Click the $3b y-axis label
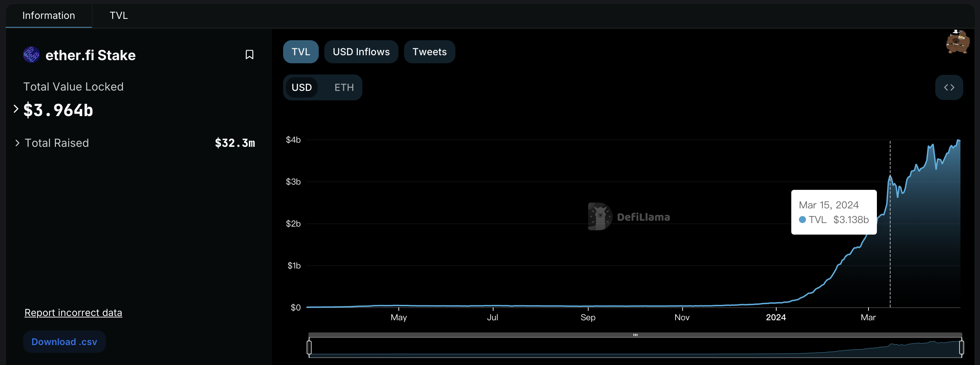Screen dimensions: 980x365 click(293, 182)
